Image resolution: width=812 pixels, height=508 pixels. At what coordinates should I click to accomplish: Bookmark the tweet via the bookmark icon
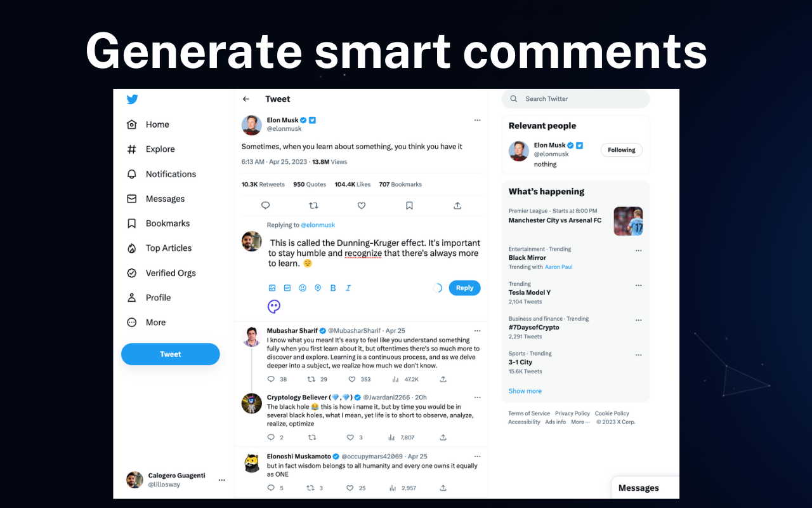(x=409, y=205)
